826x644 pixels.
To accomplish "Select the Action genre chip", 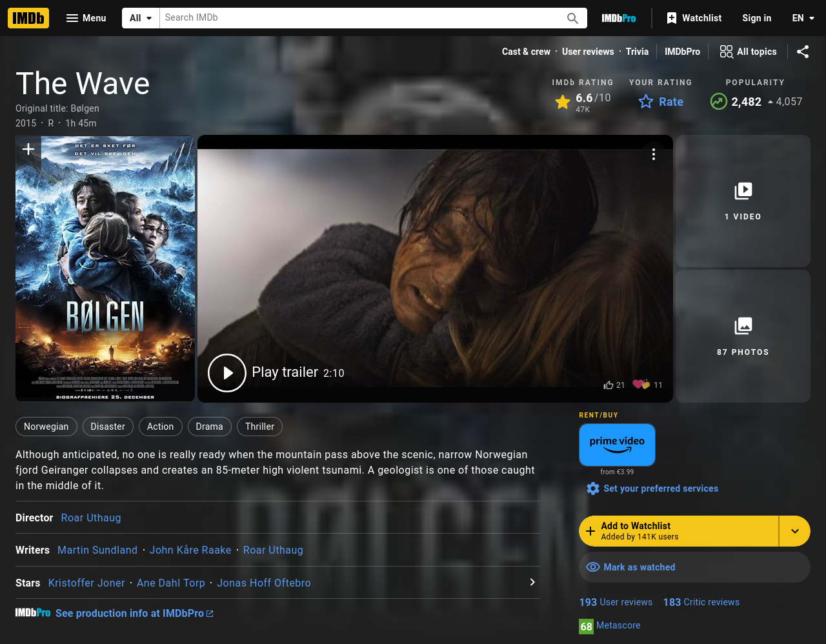I will click(160, 427).
